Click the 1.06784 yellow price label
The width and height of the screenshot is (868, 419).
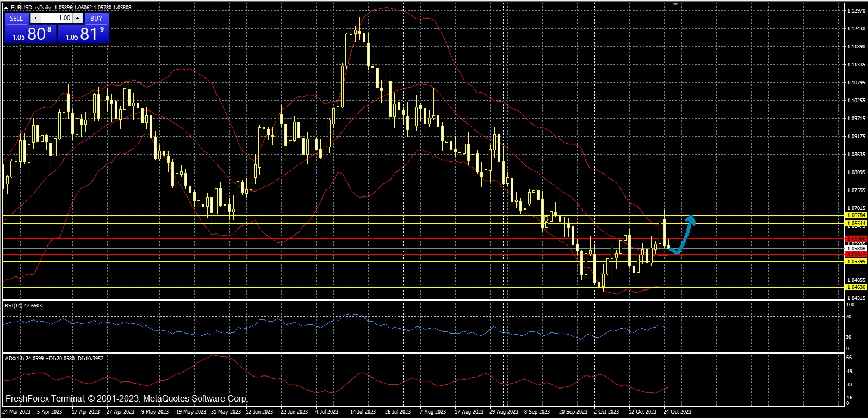tap(856, 215)
